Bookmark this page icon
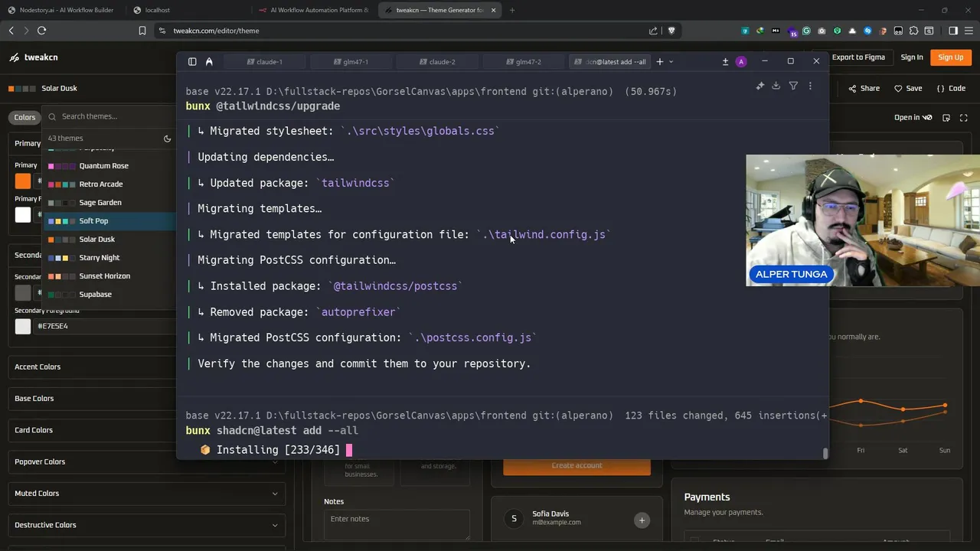980x551 pixels. point(142,31)
